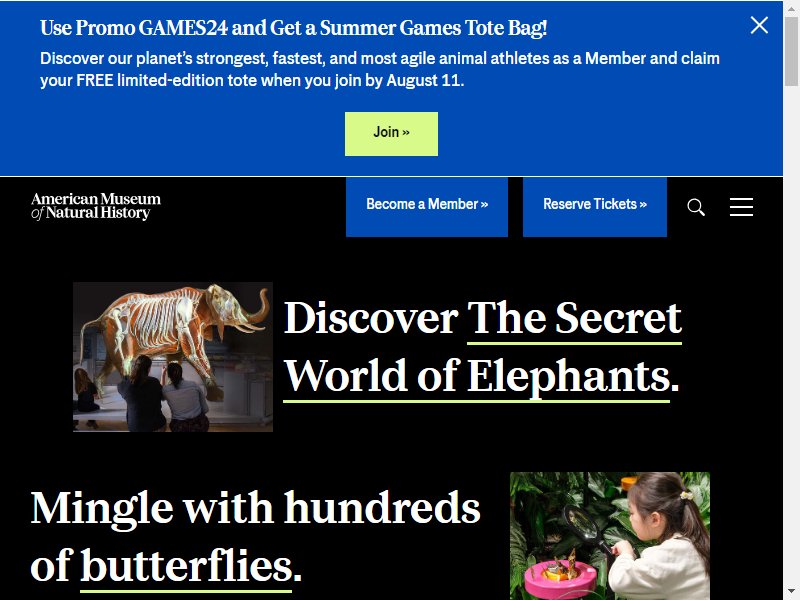The height and width of the screenshot is (600, 800).
Task: Click the scrollbar down arrow
Action: (791, 594)
